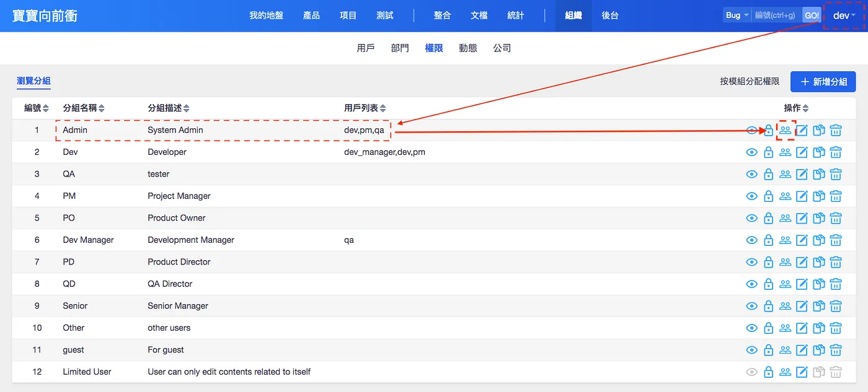This screenshot has width=868, height=392.
Task: Sort the table by 分組名稱 column
Action: pos(84,108)
